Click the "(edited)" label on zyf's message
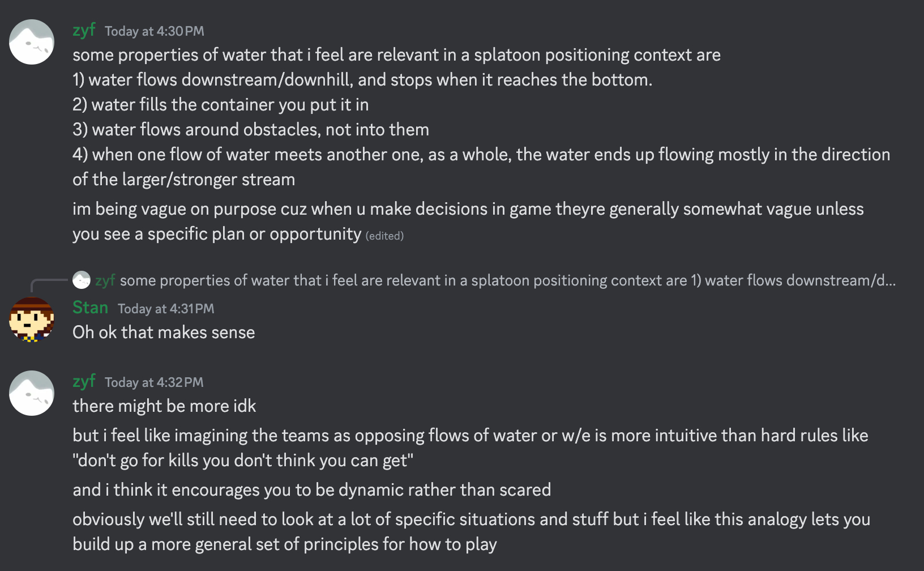Image resolution: width=924 pixels, height=571 pixels. (x=384, y=236)
